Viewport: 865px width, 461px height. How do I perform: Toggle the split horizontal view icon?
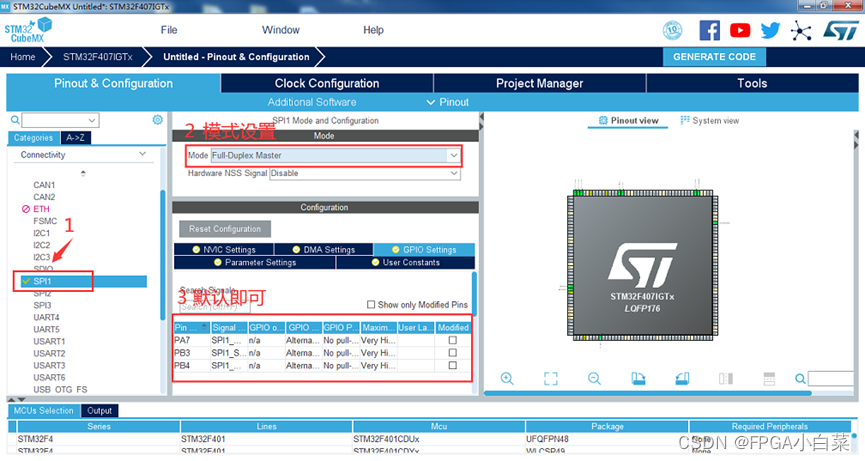pyautogui.click(x=769, y=378)
